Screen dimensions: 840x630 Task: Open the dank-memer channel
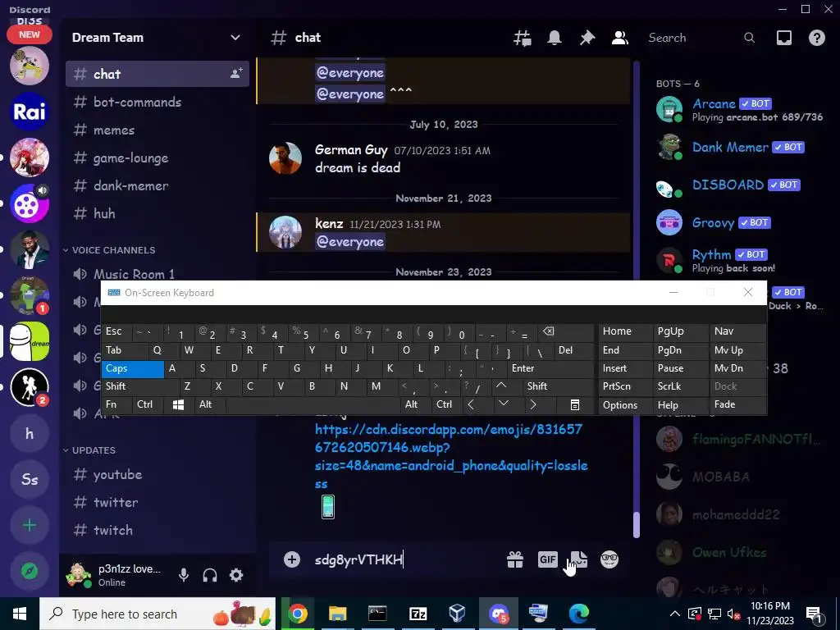(x=157, y=185)
